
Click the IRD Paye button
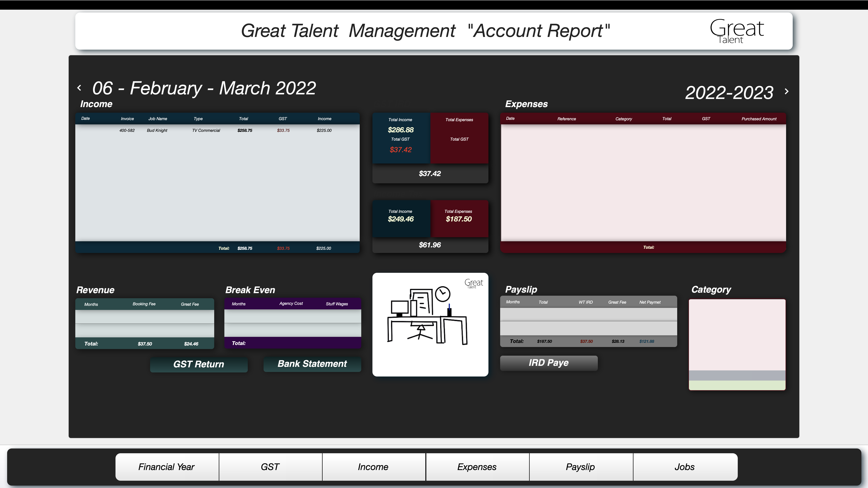click(x=549, y=363)
